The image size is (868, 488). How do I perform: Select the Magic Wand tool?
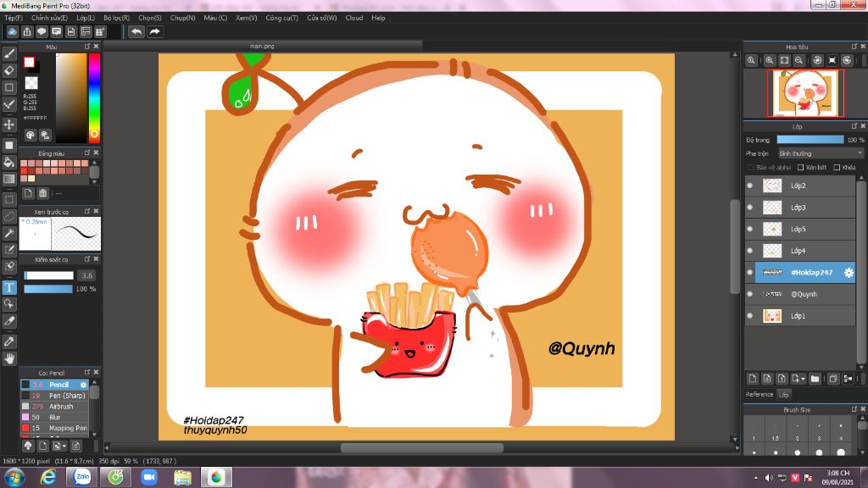coord(8,234)
